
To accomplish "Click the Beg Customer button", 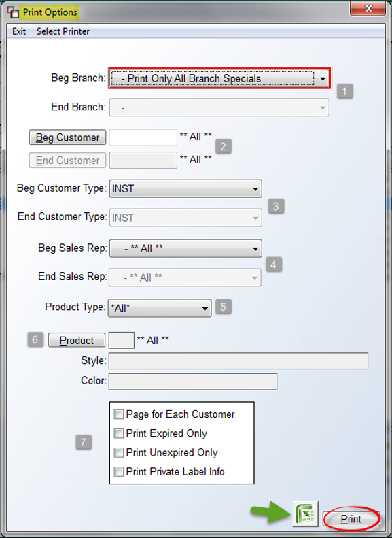I will (67, 137).
